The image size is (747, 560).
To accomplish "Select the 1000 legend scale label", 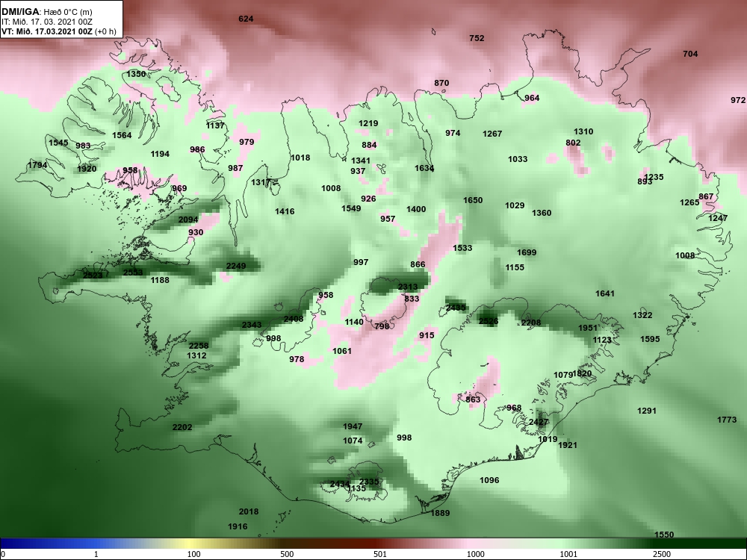I will pos(476,554).
